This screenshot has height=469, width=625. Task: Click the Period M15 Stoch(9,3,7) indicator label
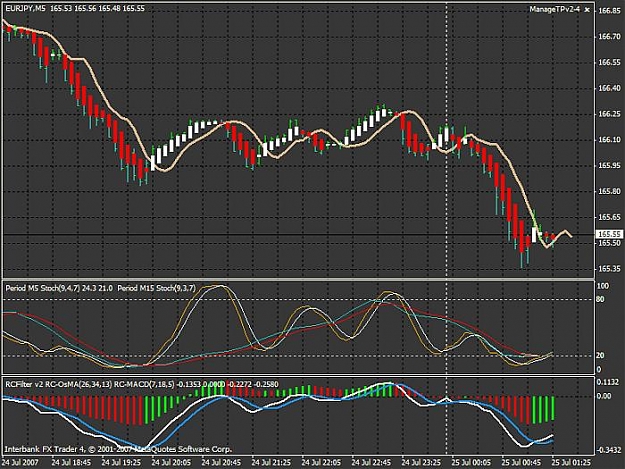coord(156,288)
